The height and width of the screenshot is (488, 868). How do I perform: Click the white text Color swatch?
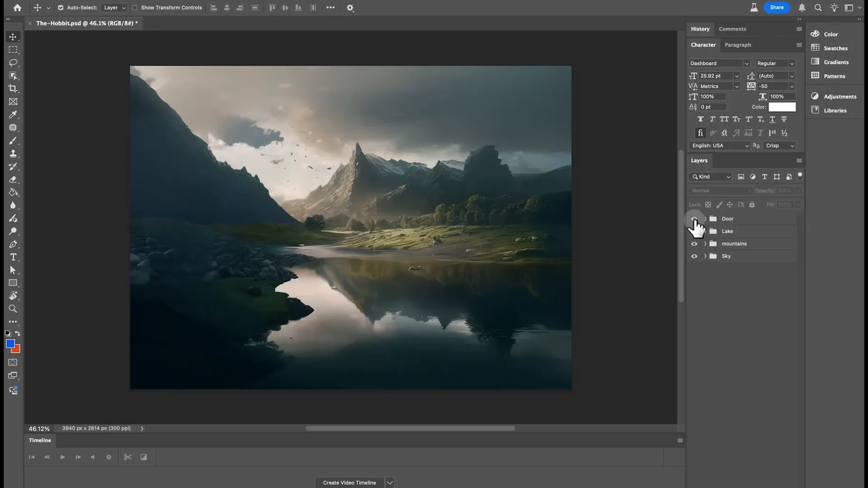point(782,107)
